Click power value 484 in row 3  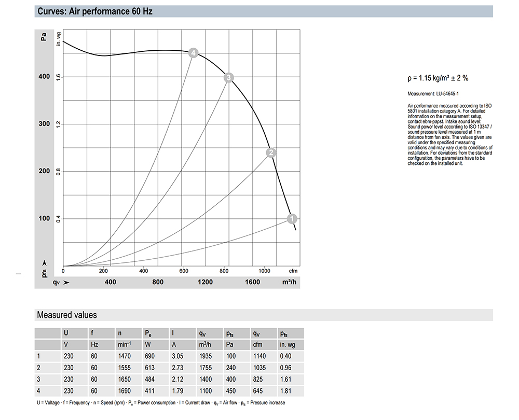coord(149,380)
